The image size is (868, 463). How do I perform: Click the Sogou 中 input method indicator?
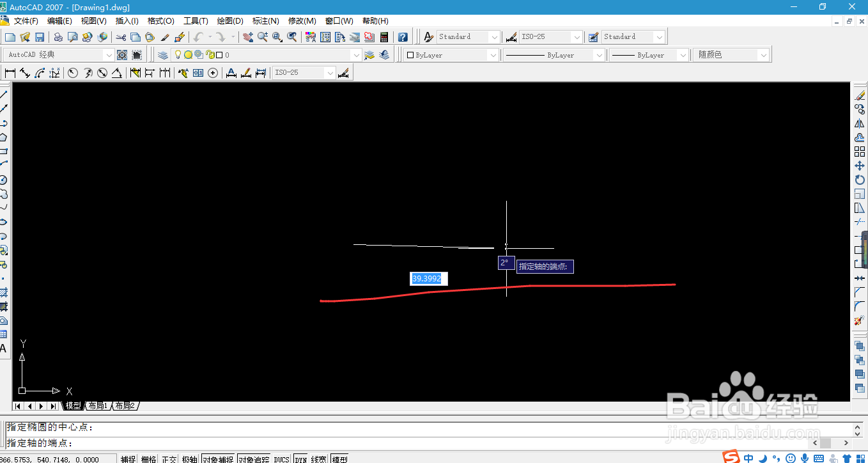(x=748, y=458)
